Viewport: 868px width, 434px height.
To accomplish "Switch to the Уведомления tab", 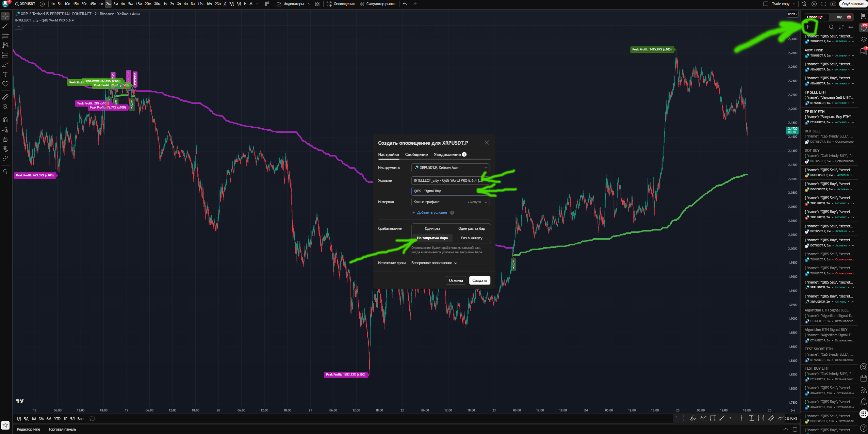I will [450, 155].
